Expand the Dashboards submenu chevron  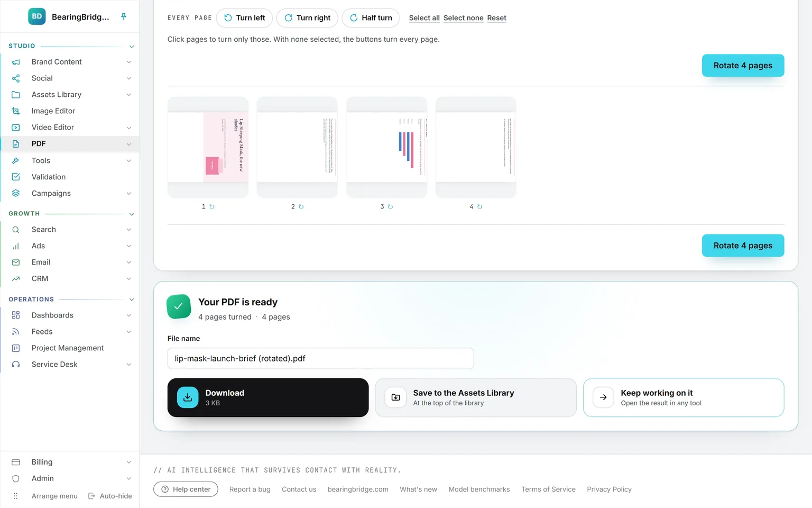click(x=129, y=315)
